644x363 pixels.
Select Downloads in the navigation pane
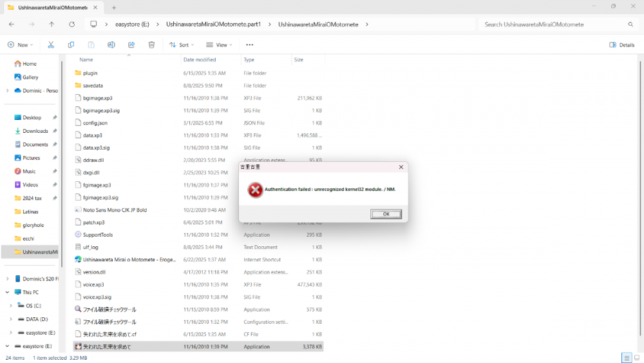pos(35,131)
